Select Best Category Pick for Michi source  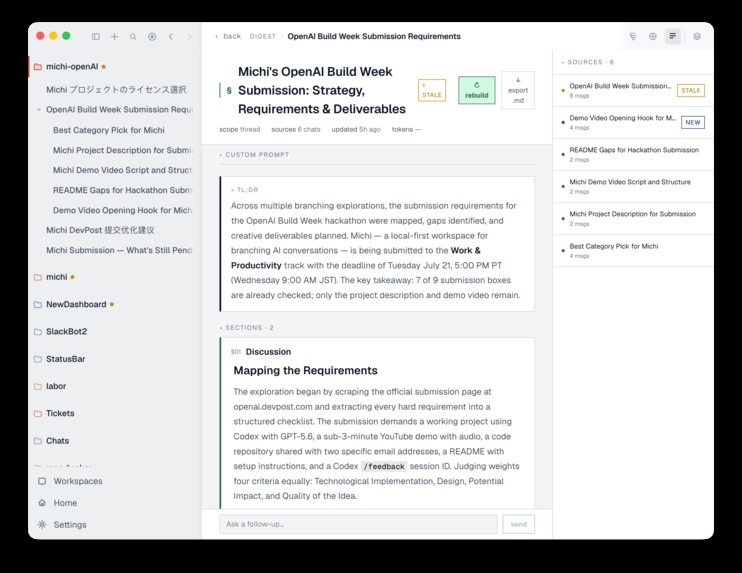pos(633,251)
